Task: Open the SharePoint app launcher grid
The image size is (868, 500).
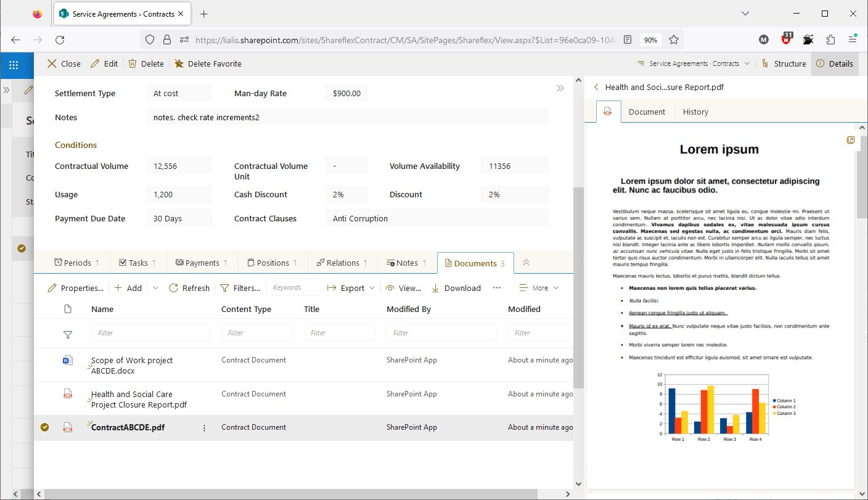Action: tap(14, 64)
